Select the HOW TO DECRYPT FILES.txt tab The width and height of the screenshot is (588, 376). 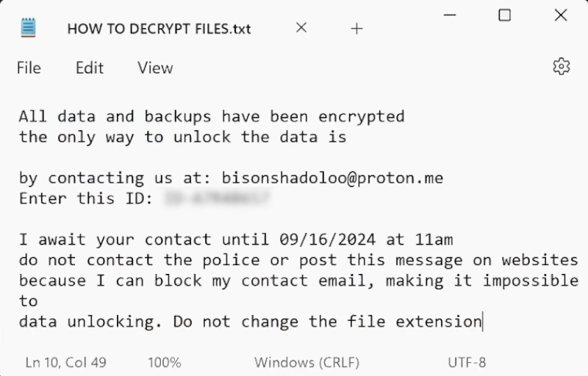pyautogui.click(x=158, y=29)
